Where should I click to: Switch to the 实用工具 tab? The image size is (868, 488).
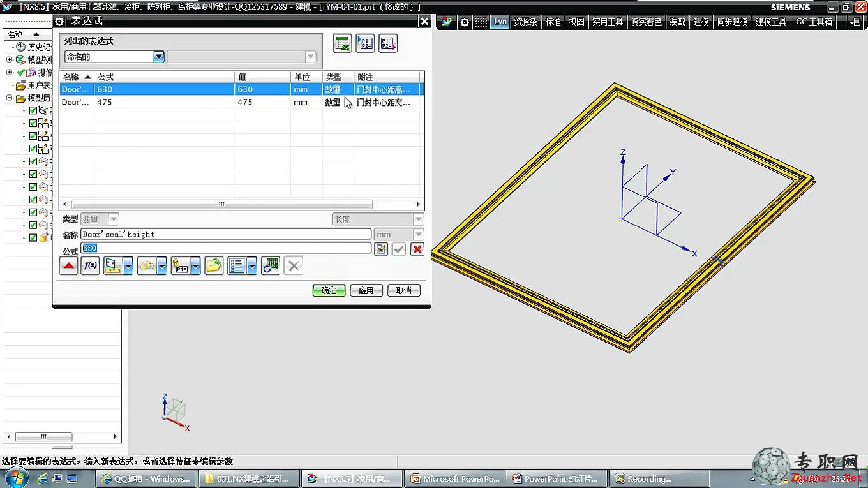608,22
